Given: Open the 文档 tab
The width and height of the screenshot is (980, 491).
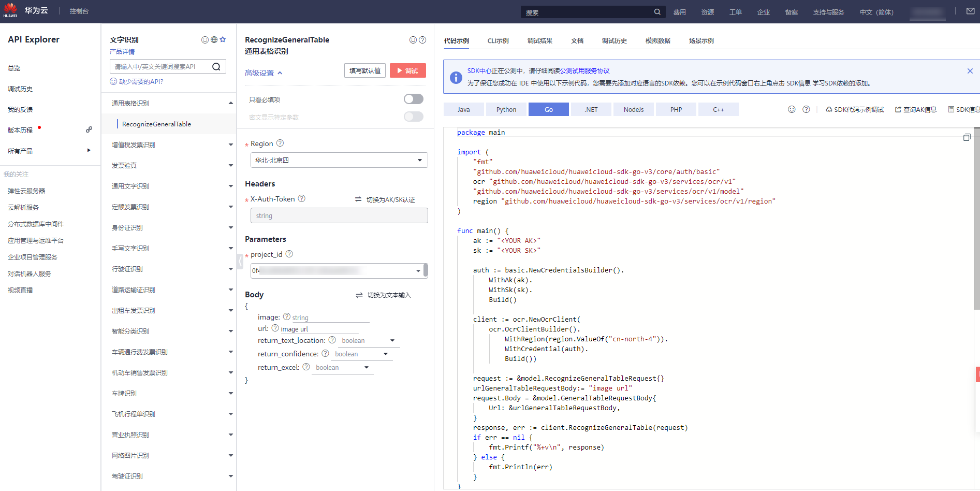Looking at the screenshot, I should [x=577, y=40].
